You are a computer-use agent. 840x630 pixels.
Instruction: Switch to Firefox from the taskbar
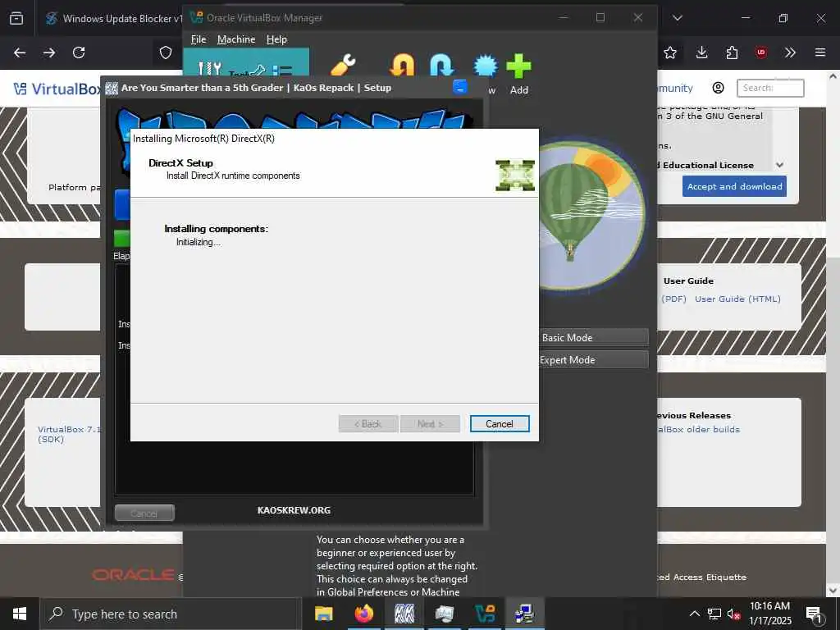pos(363,614)
